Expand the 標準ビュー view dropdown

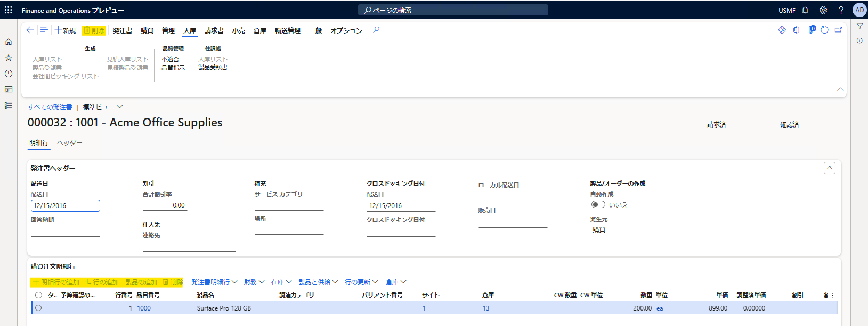tap(102, 107)
